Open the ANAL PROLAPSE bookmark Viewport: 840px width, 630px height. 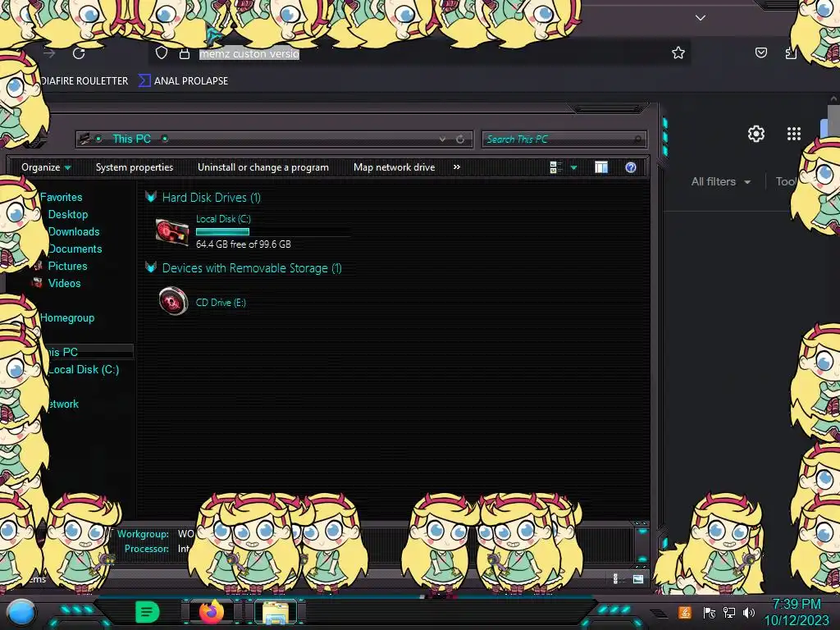183,81
